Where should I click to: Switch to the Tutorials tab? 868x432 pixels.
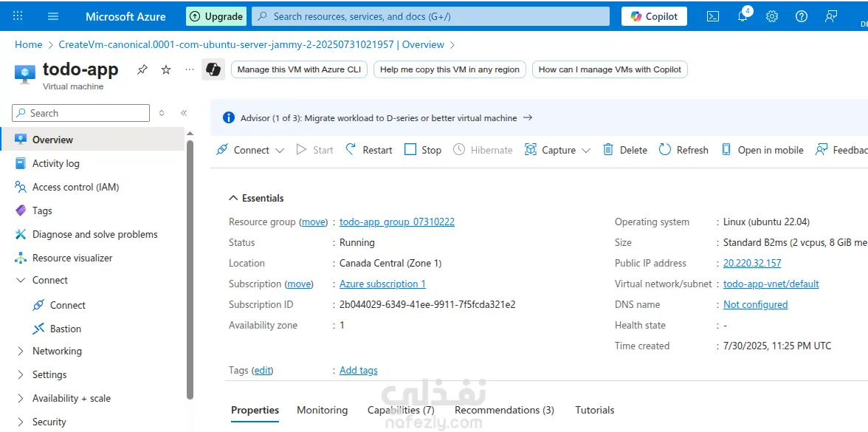pos(595,411)
